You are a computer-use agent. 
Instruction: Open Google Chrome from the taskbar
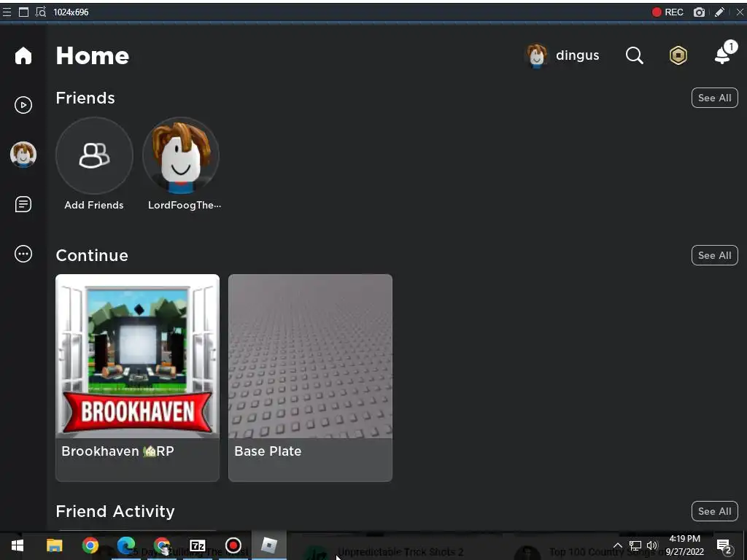point(90,545)
